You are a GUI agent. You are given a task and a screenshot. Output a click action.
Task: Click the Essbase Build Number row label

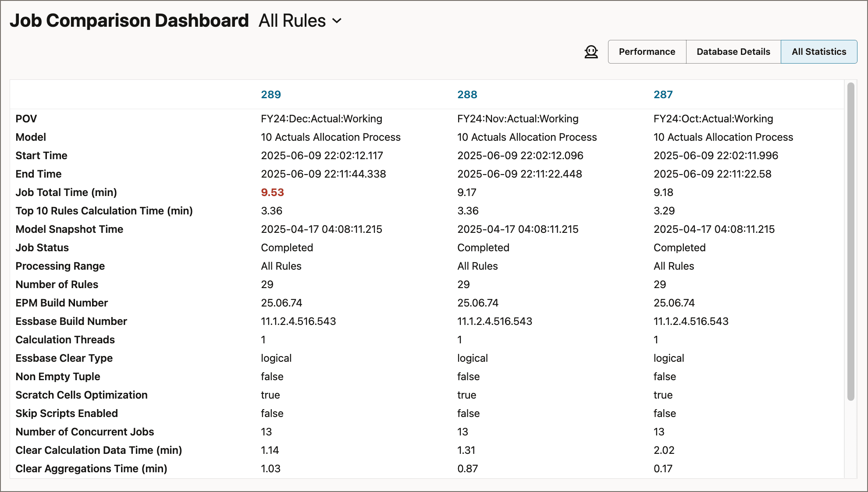71,321
